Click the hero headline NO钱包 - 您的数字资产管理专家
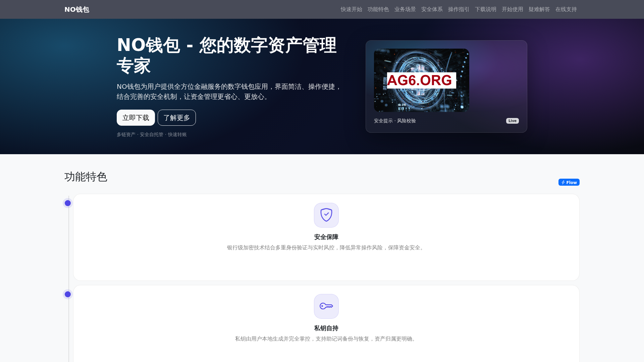 pyautogui.click(x=227, y=55)
